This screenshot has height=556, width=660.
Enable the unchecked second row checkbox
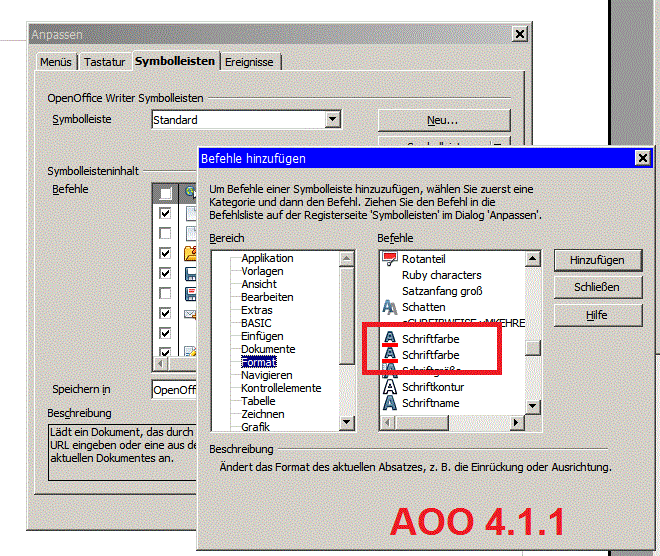coord(165,234)
